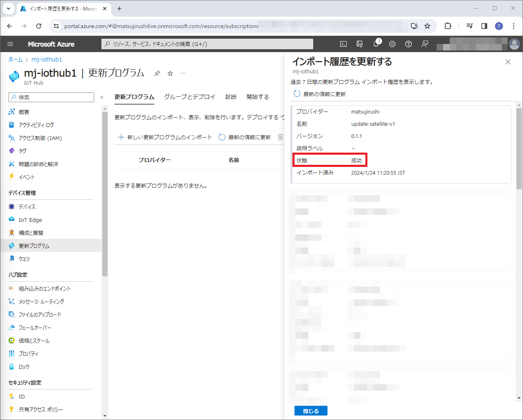Screen dimensions: 523x420
Task: Click 最新の情報に更新 in the import history panel
Action: tap(320, 94)
